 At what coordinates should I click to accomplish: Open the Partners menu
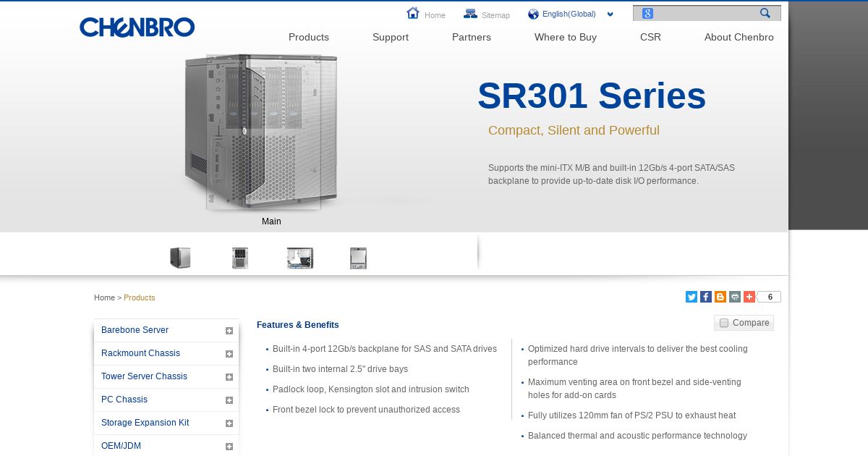click(x=472, y=37)
